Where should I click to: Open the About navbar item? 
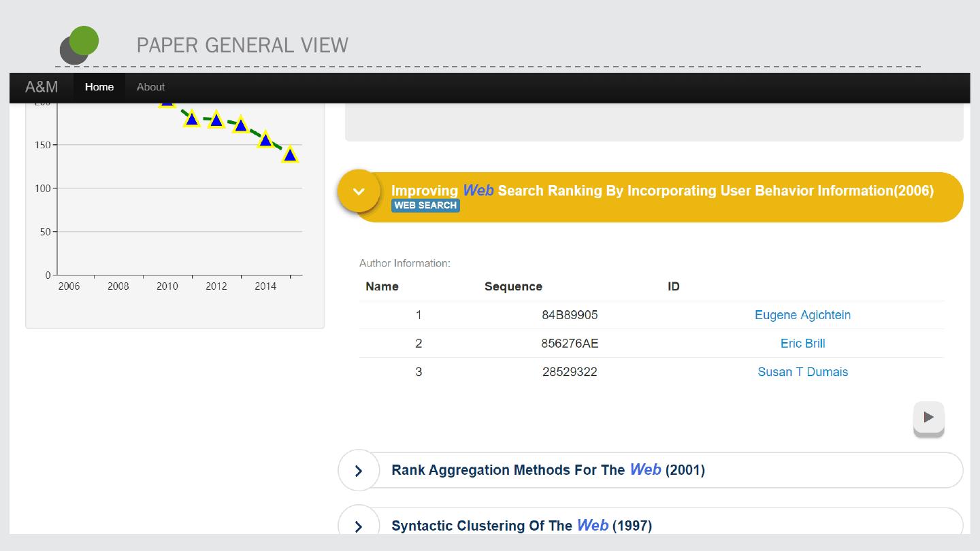point(150,87)
